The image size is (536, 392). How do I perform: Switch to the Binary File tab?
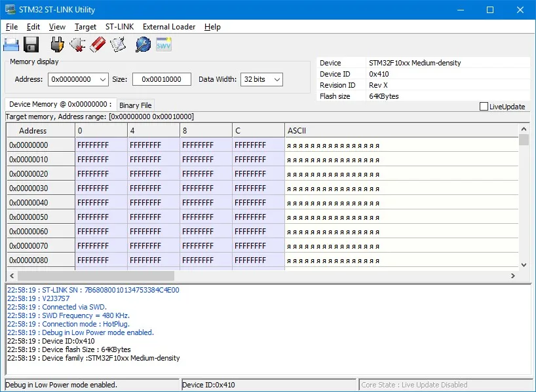click(136, 105)
